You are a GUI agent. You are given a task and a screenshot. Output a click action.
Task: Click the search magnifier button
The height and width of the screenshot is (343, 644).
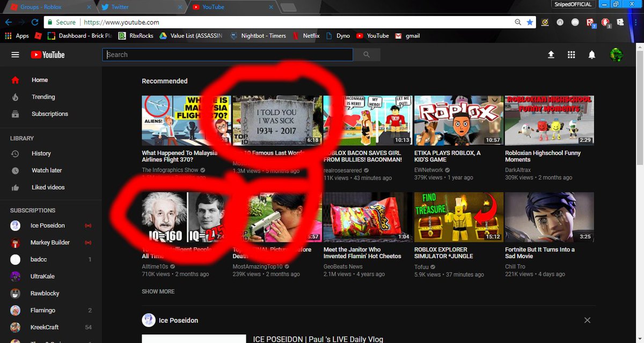pyautogui.click(x=367, y=55)
